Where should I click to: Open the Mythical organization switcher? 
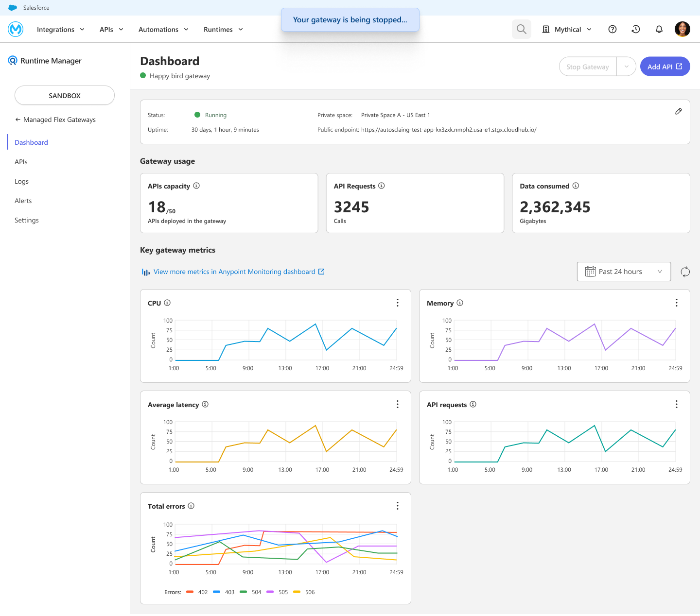click(x=567, y=29)
